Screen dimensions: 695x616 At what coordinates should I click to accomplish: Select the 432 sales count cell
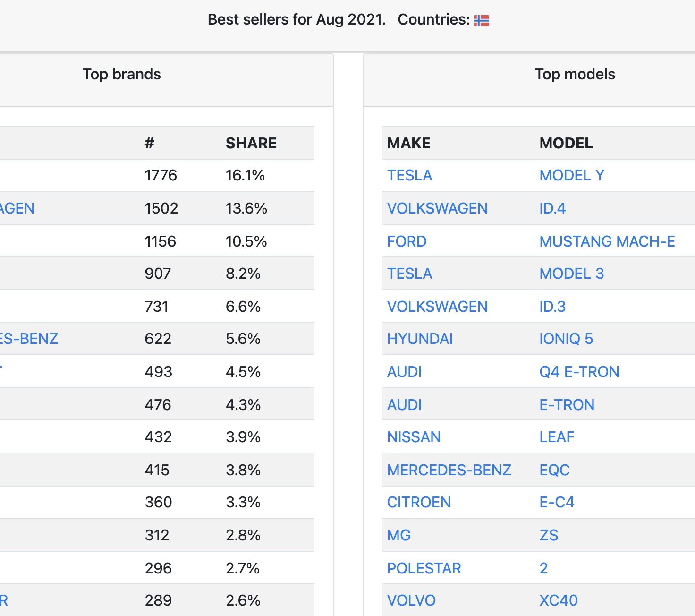click(158, 437)
